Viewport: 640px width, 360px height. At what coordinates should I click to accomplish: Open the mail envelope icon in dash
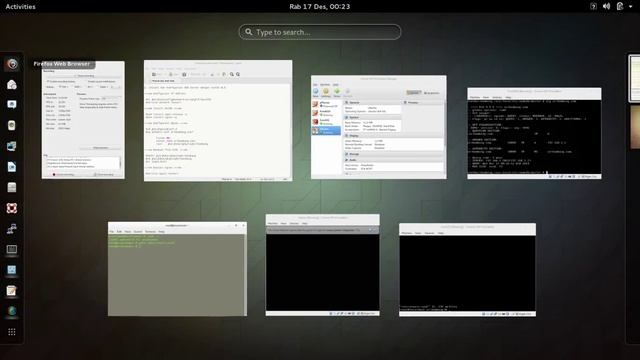(x=12, y=84)
